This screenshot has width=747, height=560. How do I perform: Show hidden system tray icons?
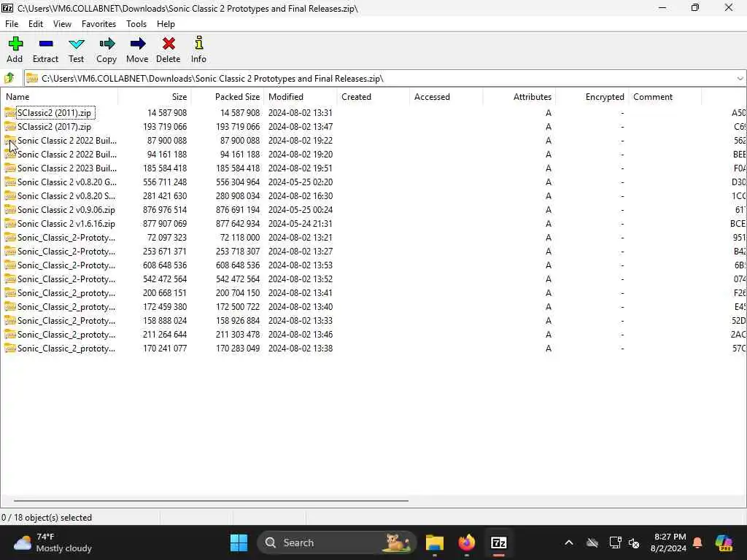pos(569,542)
